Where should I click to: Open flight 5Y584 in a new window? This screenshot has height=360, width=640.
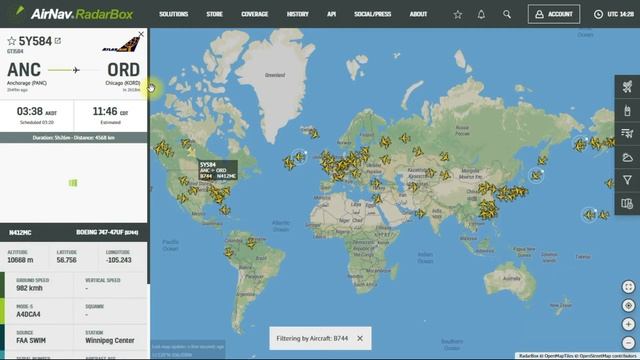click(x=58, y=41)
